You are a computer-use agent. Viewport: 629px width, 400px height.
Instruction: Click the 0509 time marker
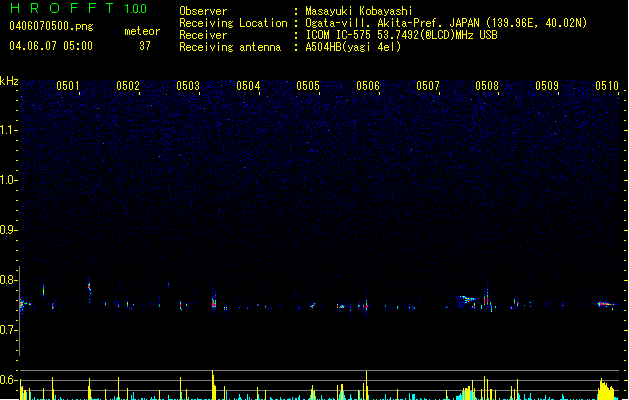coord(547,86)
